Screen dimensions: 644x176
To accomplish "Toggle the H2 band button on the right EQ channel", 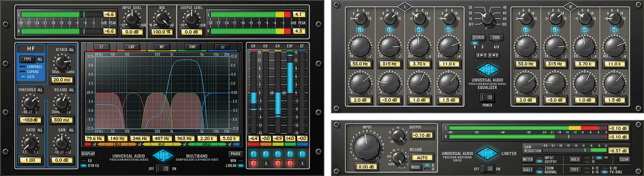I will click(x=614, y=30).
